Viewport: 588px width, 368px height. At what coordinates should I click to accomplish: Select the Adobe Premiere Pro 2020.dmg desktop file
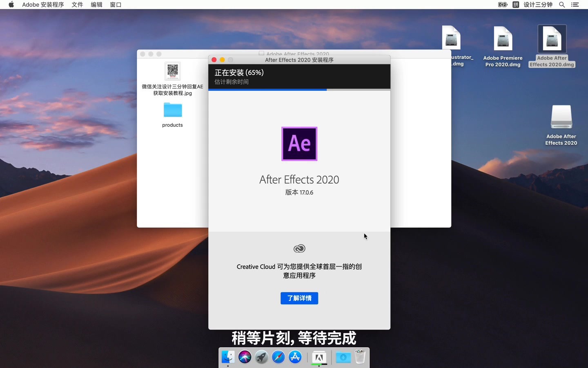[503, 47]
